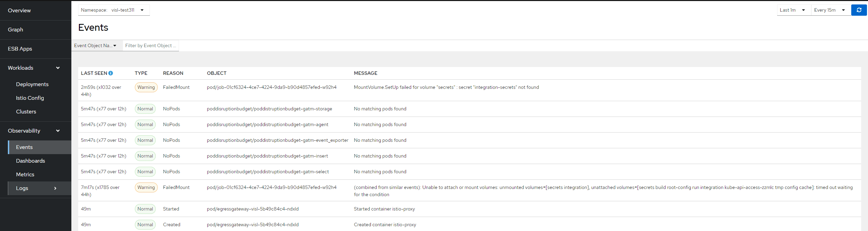Collapse the Observability section chevron
The width and height of the screenshot is (868, 231).
tap(58, 131)
